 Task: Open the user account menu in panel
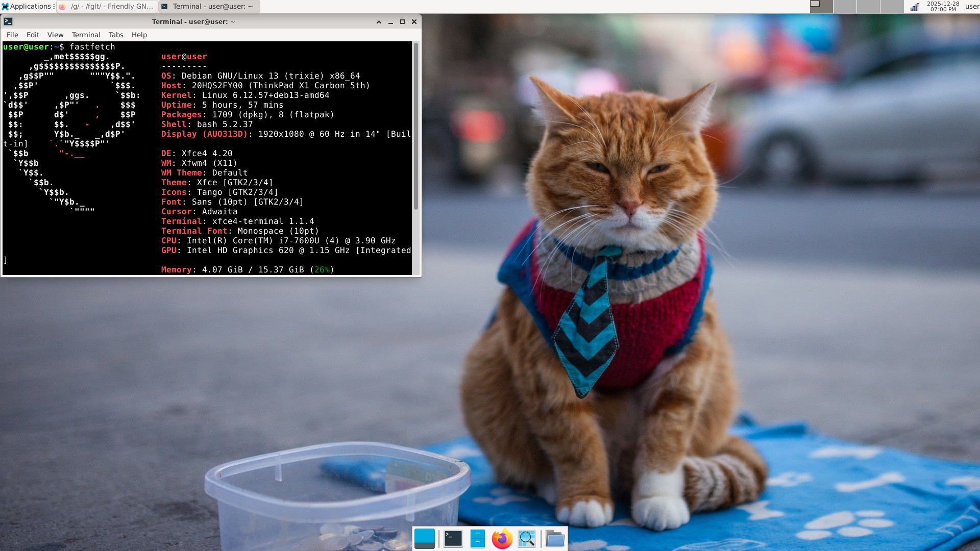coord(971,7)
